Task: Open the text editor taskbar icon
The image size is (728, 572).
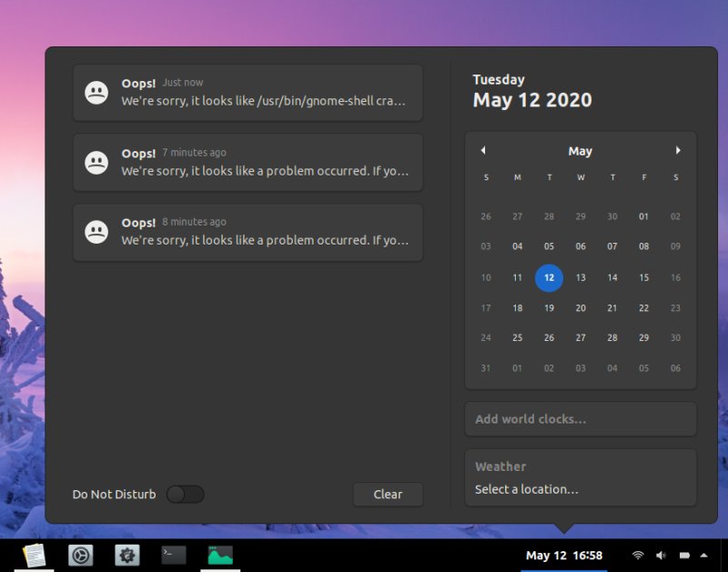Action: point(36,556)
